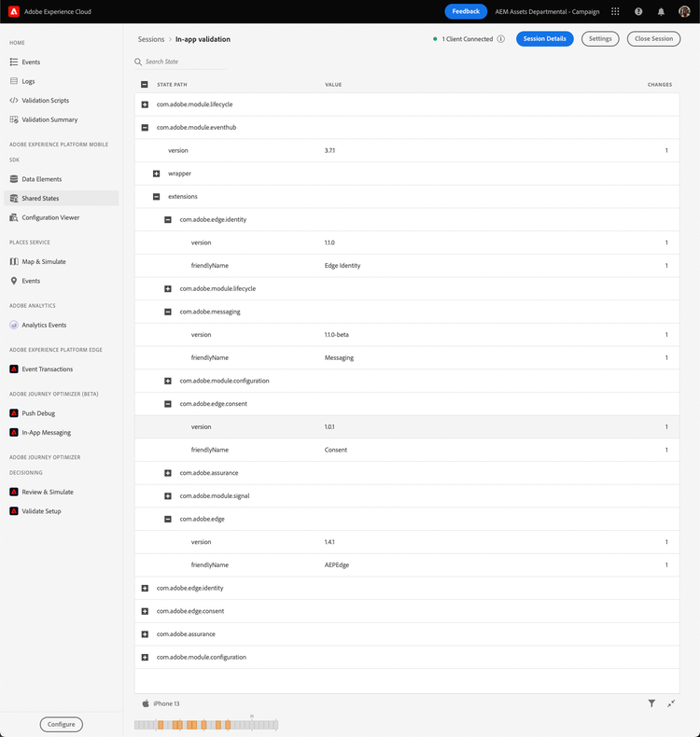The image size is (700, 737).
Task: Collapse the extensions node
Action: point(157,197)
